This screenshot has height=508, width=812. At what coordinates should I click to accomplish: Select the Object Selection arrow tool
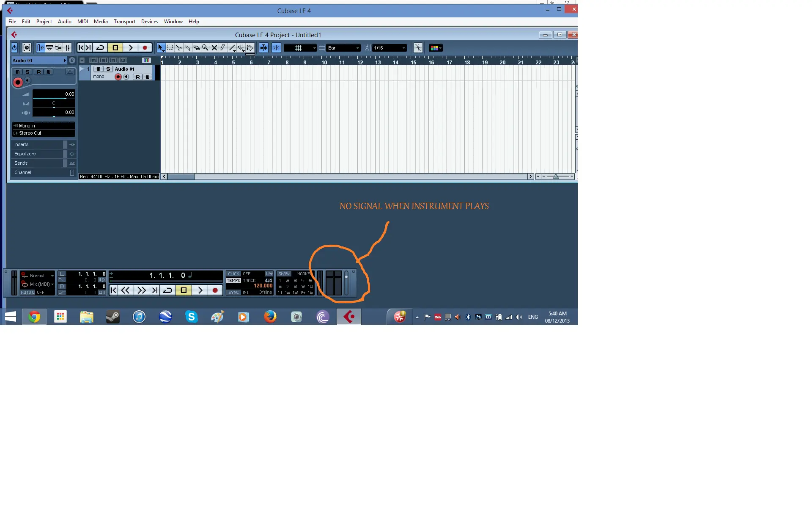point(161,48)
